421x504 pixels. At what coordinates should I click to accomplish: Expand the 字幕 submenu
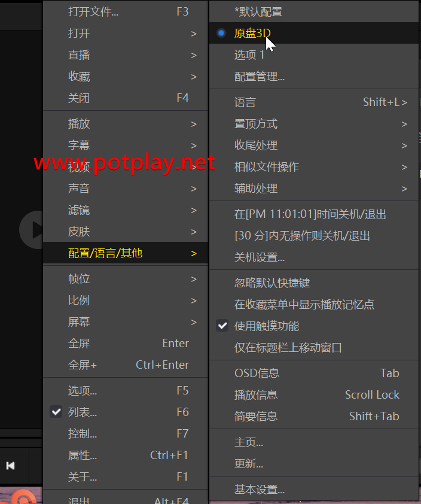[126, 145]
